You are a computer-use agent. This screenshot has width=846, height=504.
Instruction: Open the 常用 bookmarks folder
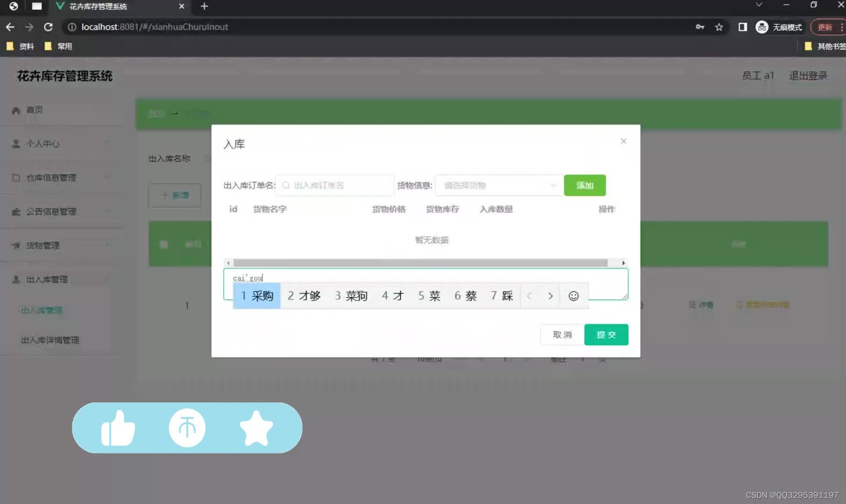(x=58, y=46)
